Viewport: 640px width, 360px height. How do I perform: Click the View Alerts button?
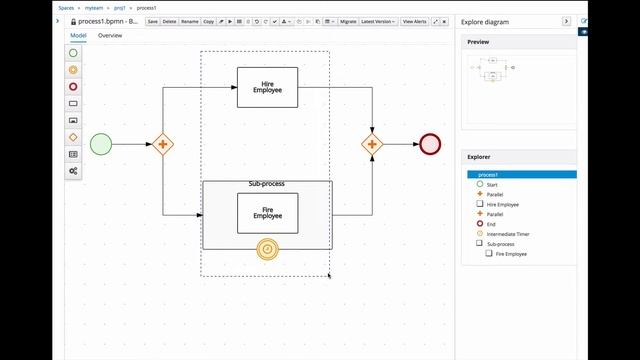pos(414,22)
